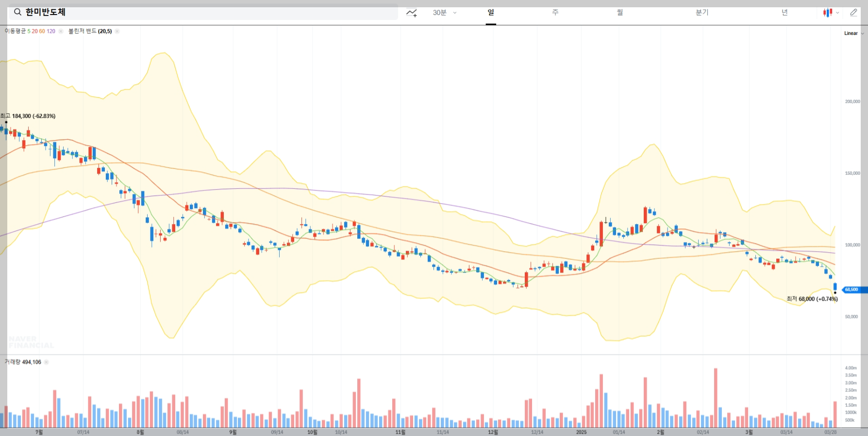Click the purple 120 moving-average period

click(51, 31)
